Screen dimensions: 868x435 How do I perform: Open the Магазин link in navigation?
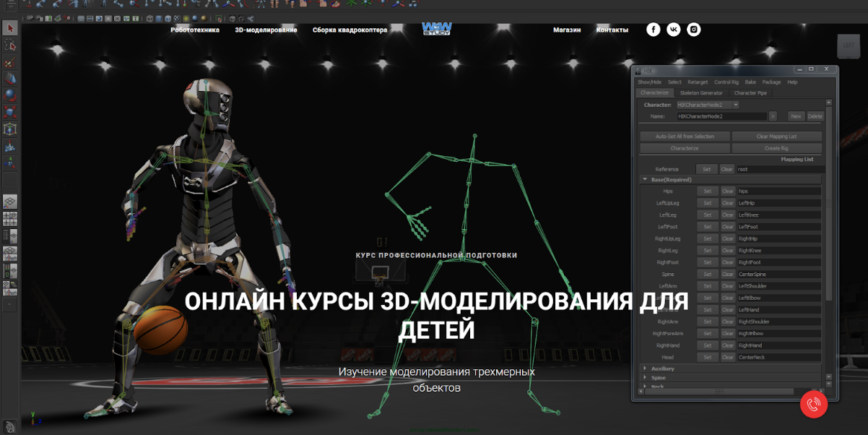pos(567,30)
